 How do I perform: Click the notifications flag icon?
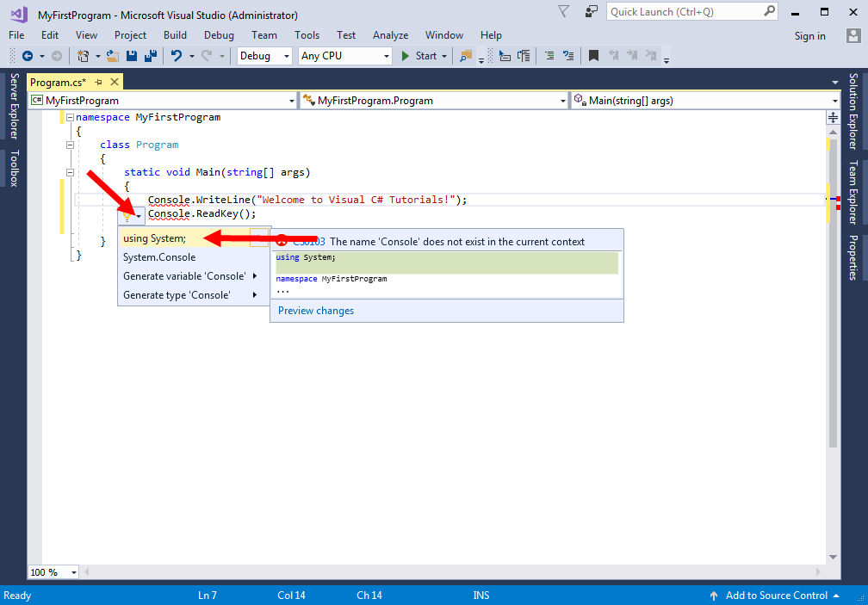point(563,11)
